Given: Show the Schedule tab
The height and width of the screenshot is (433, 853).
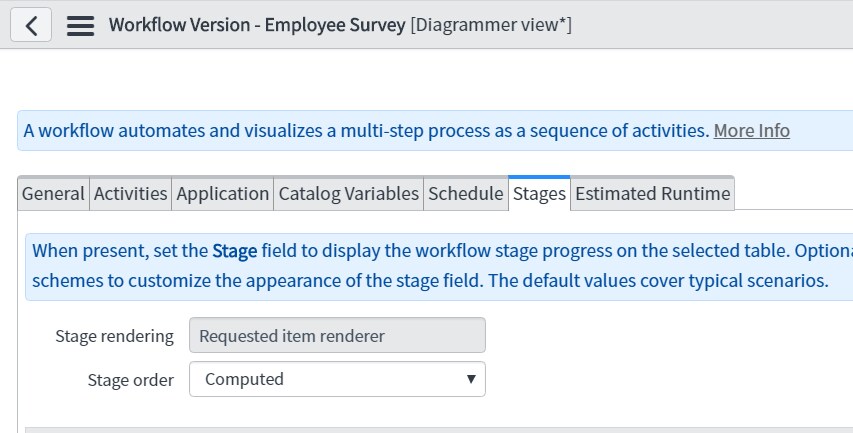Looking at the screenshot, I should tap(465, 194).
